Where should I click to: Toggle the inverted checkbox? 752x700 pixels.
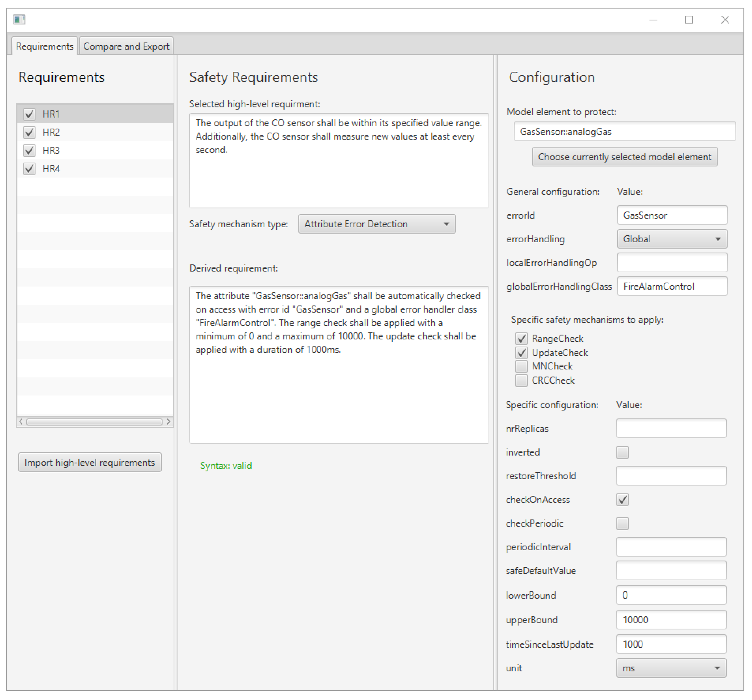(622, 452)
